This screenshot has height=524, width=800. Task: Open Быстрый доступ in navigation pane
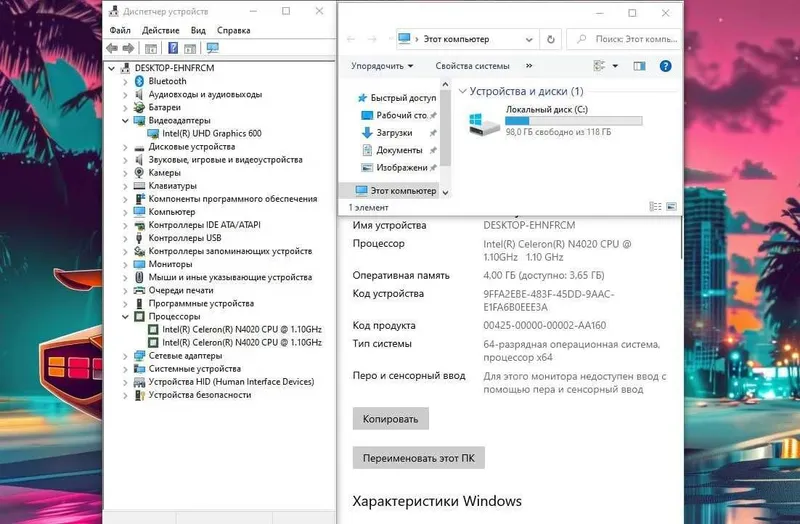[x=397, y=98]
